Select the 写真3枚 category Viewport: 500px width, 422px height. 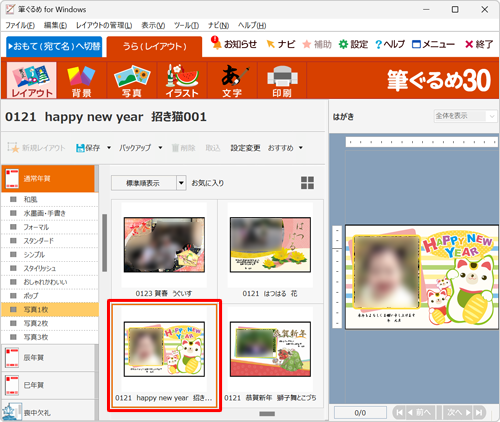pos(50,337)
